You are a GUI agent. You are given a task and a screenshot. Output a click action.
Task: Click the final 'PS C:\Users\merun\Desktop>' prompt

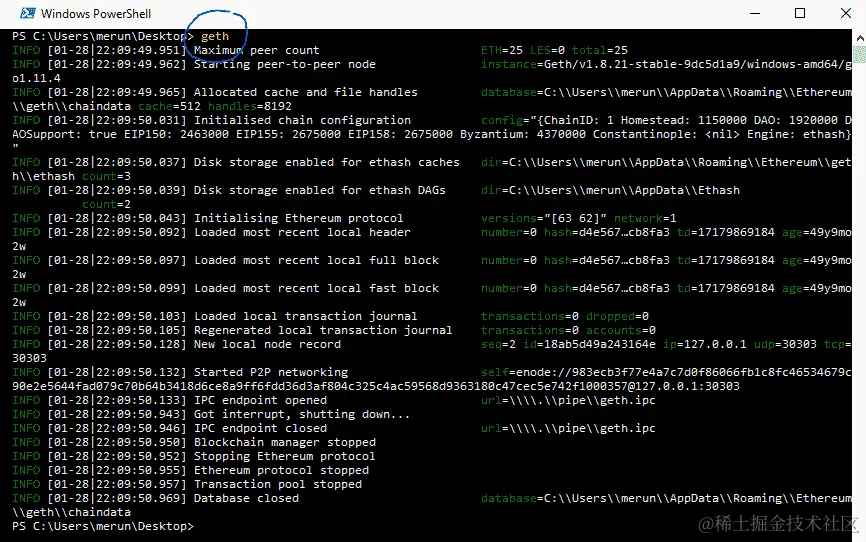(x=103, y=527)
